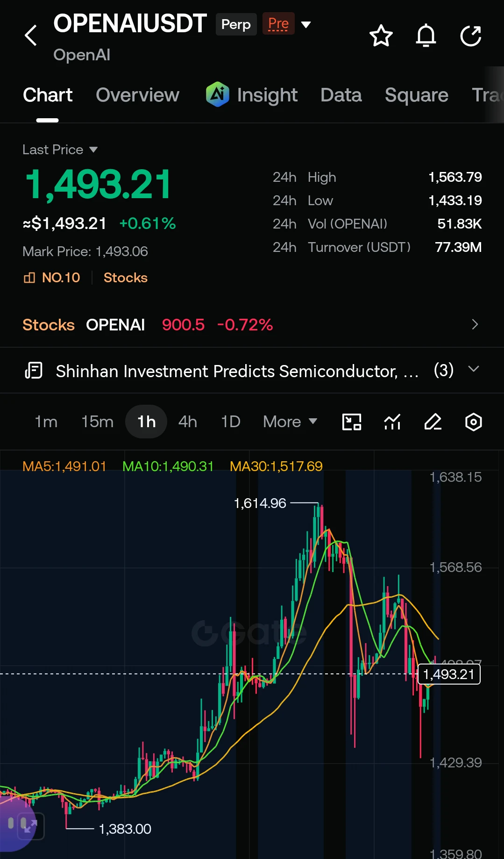Tap the current price tag 1,493.21 on chart
The height and width of the screenshot is (859, 504).
[449, 674]
